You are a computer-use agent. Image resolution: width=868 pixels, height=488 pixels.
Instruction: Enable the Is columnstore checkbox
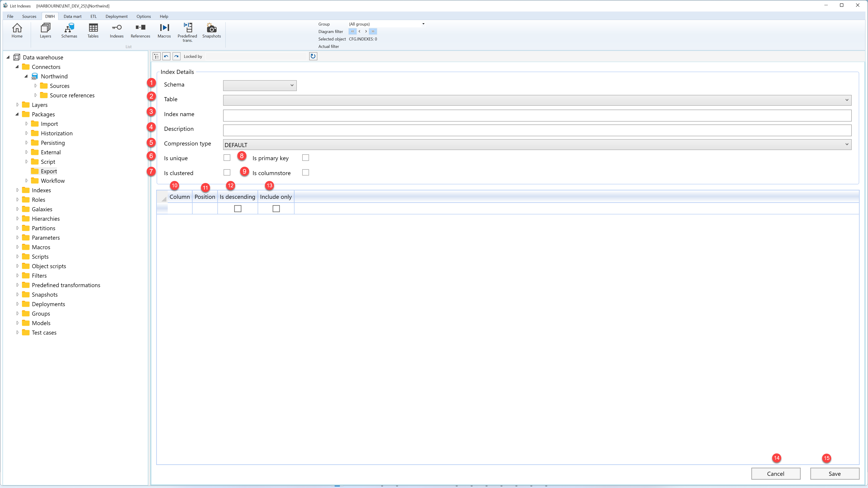pos(305,172)
